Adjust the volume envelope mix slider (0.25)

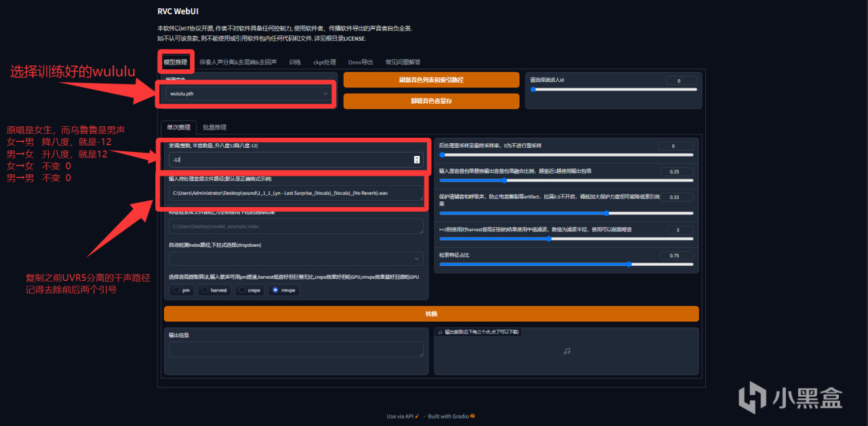566,180
